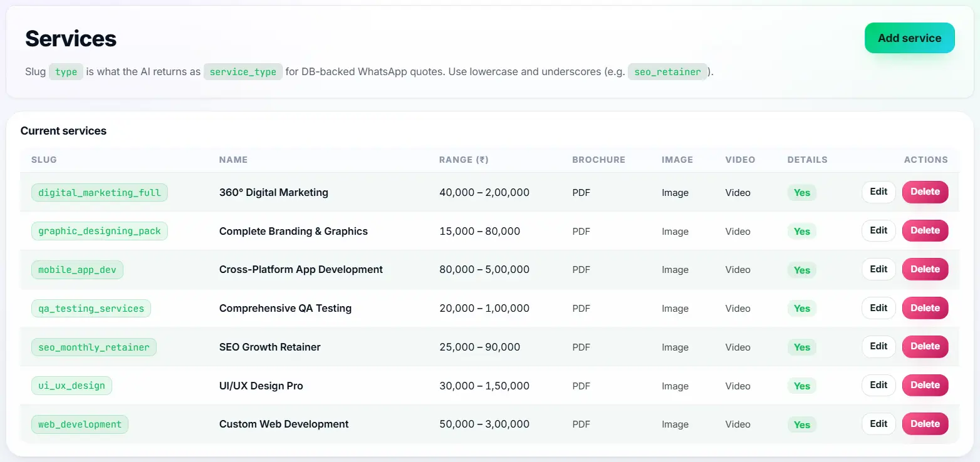Click the Yes details badge for mobile_app_dev

tap(801, 270)
